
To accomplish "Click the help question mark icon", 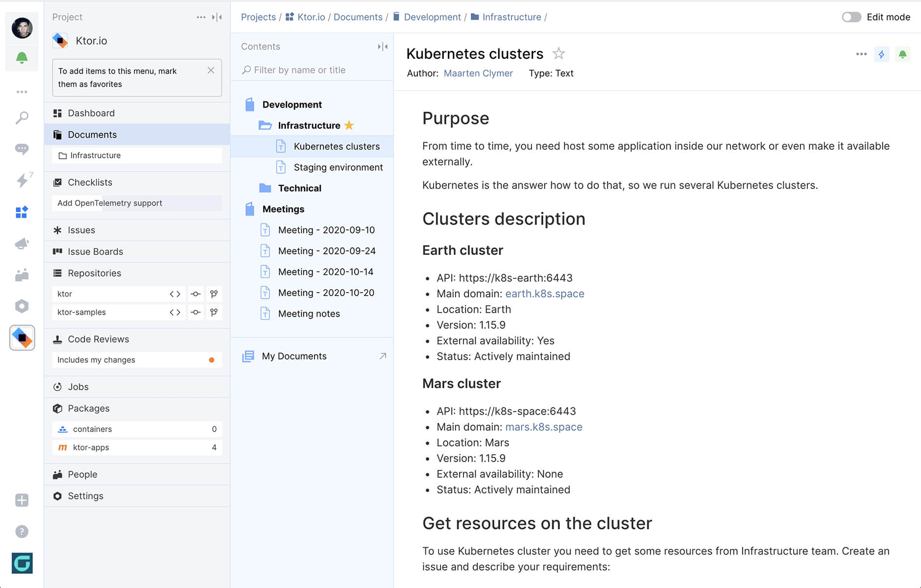I will 22,531.
